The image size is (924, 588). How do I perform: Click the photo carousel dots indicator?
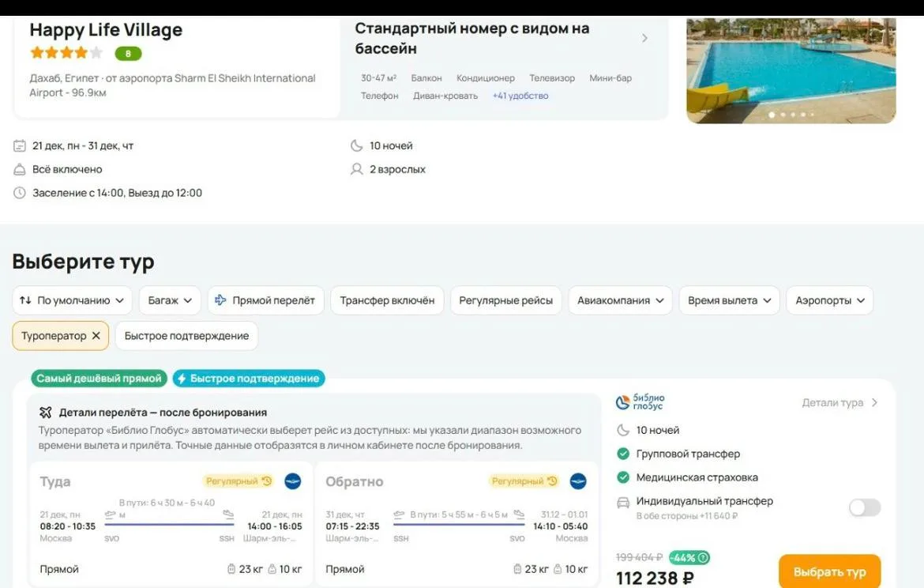tap(791, 115)
